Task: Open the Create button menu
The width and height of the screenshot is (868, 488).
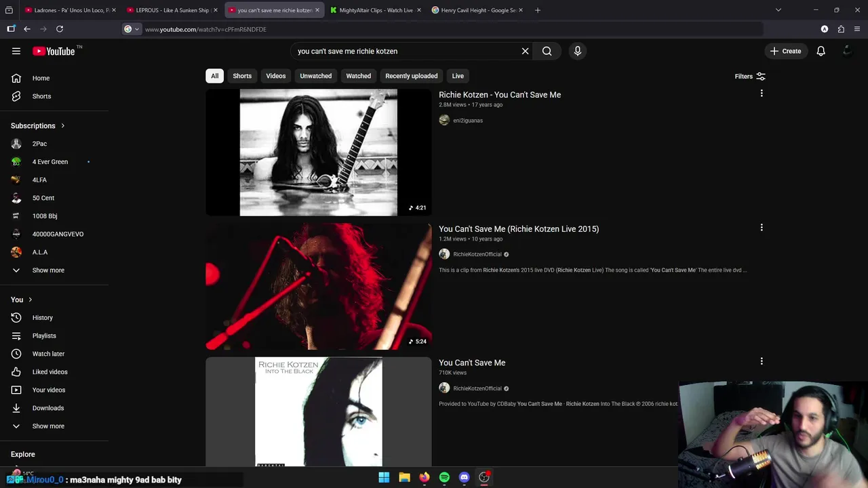Action: (786, 51)
